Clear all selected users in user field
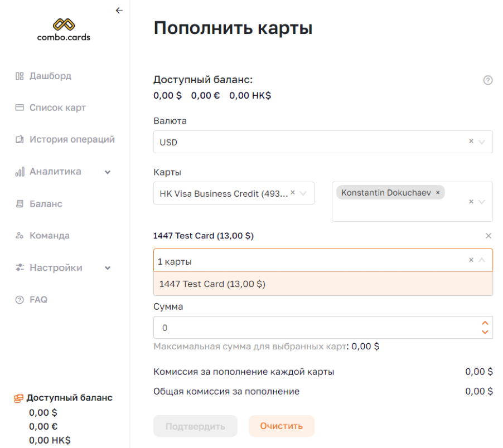503x448 pixels. point(471,201)
